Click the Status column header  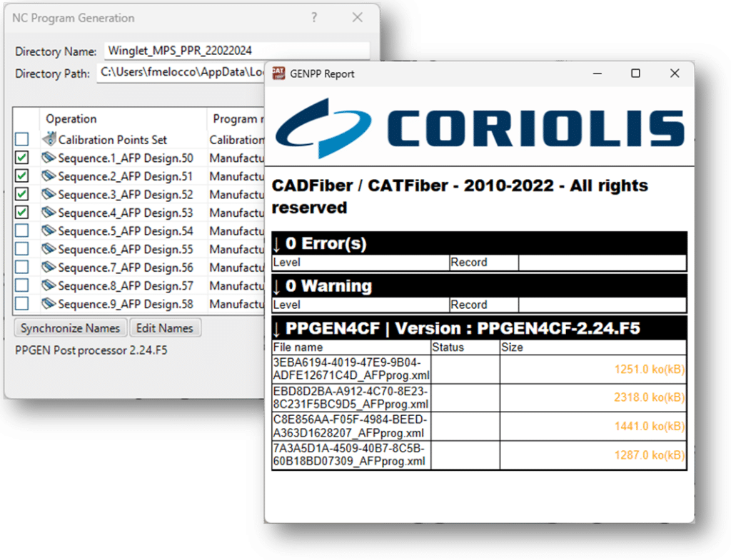(x=448, y=347)
